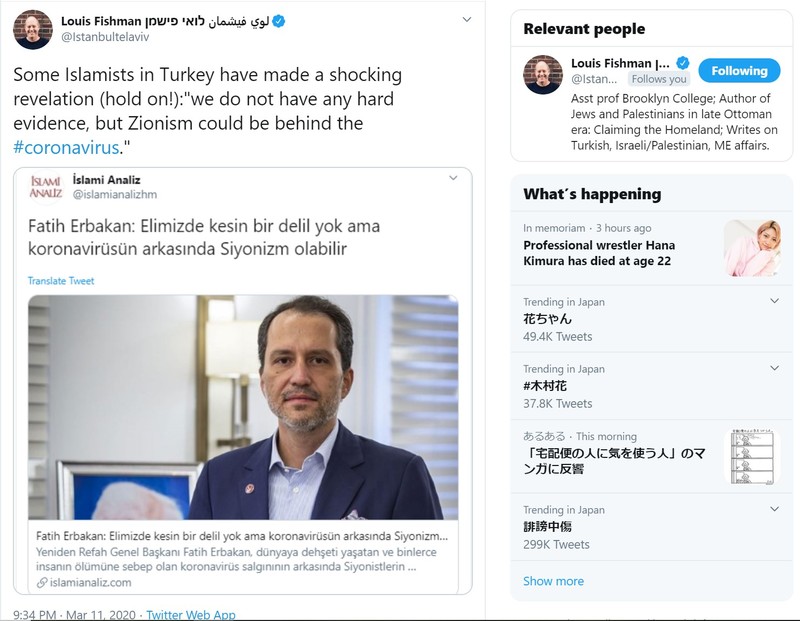Viewport: 800px width, 621px height.
Task: Click the #coronavirus hashtag link
Action: click(x=67, y=147)
